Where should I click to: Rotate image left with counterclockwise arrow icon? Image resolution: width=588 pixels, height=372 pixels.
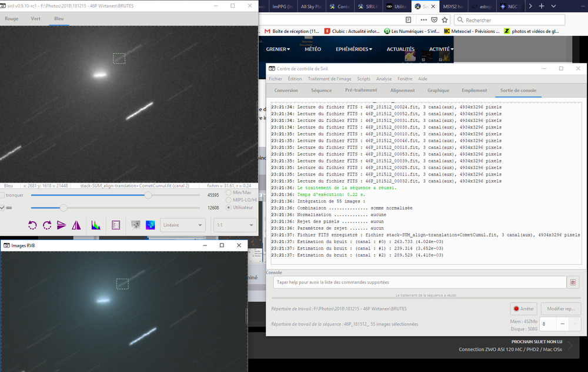coord(32,225)
